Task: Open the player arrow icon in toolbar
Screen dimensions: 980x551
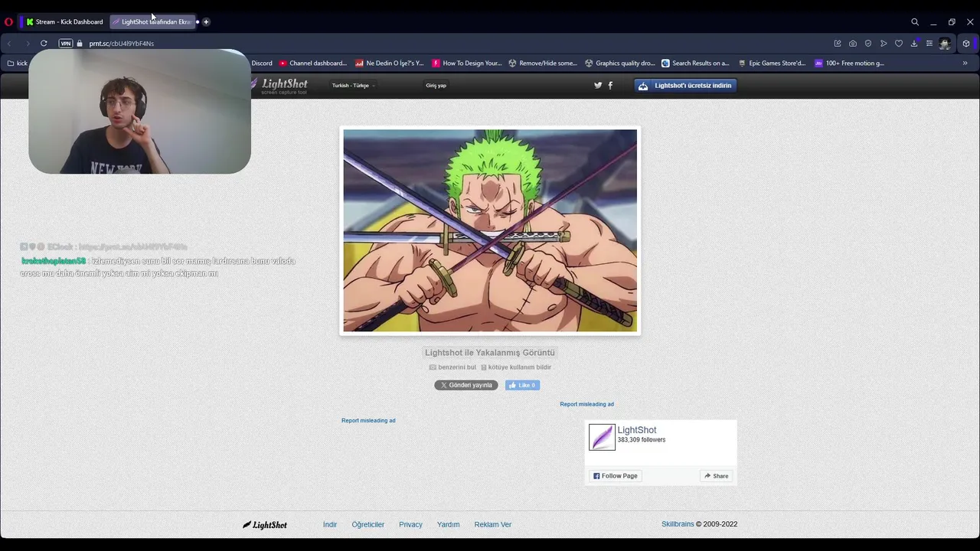Action: tap(884, 44)
